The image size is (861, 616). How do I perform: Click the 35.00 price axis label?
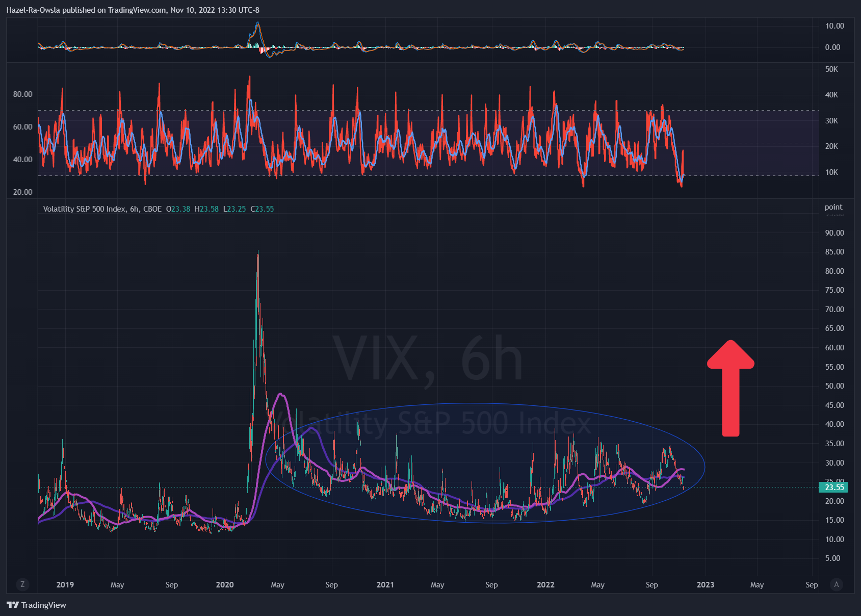click(x=834, y=443)
